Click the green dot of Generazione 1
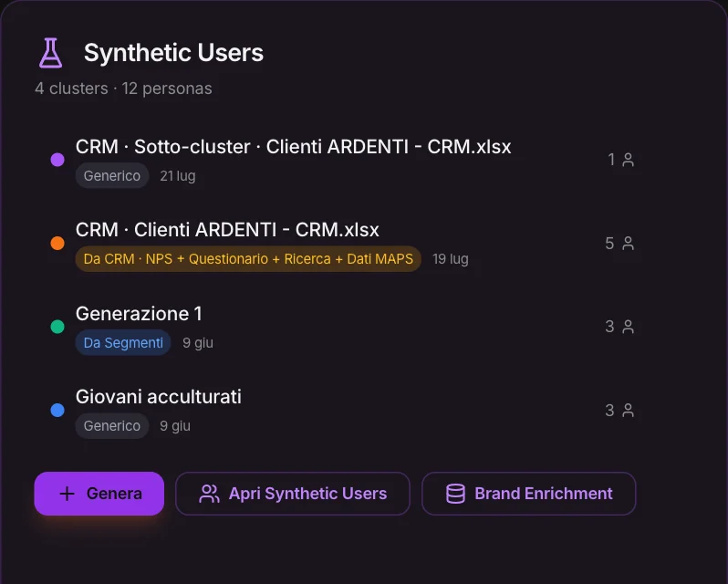The width and height of the screenshot is (728, 584). pos(57,327)
